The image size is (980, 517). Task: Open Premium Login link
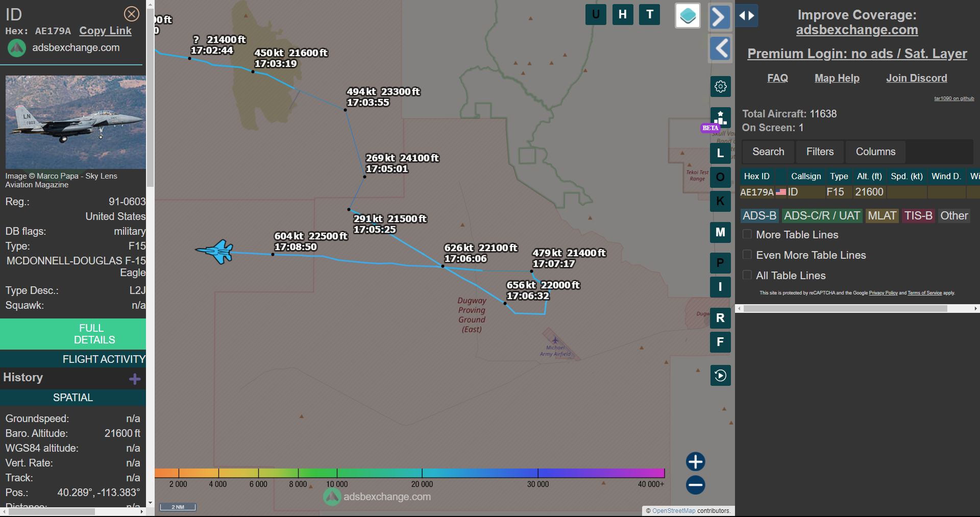(857, 54)
